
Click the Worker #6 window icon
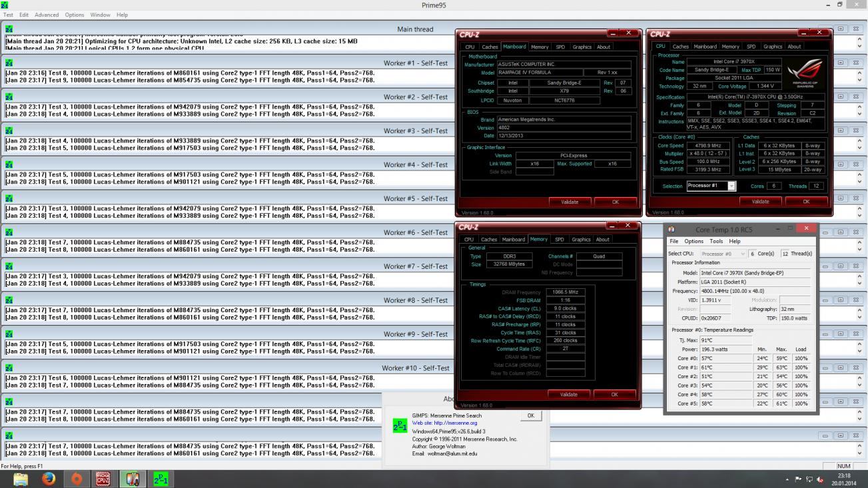click(x=9, y=232)
